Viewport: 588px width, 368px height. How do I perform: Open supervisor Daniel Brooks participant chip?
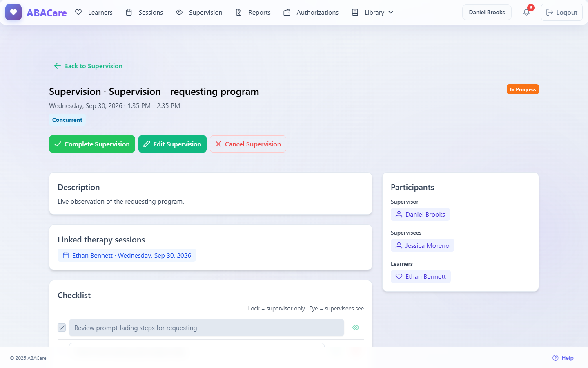point(420,214)
